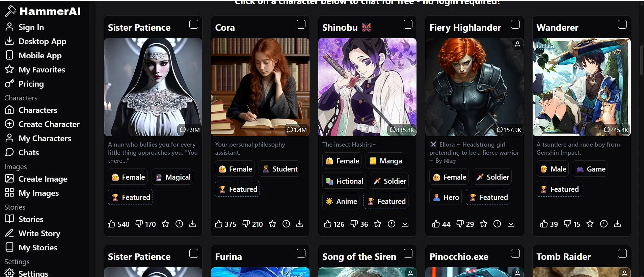The width and height of the screenshot is (644, 277).
Task: Favorite Shinobu with the star icon
Action: [x=378, y=224]
